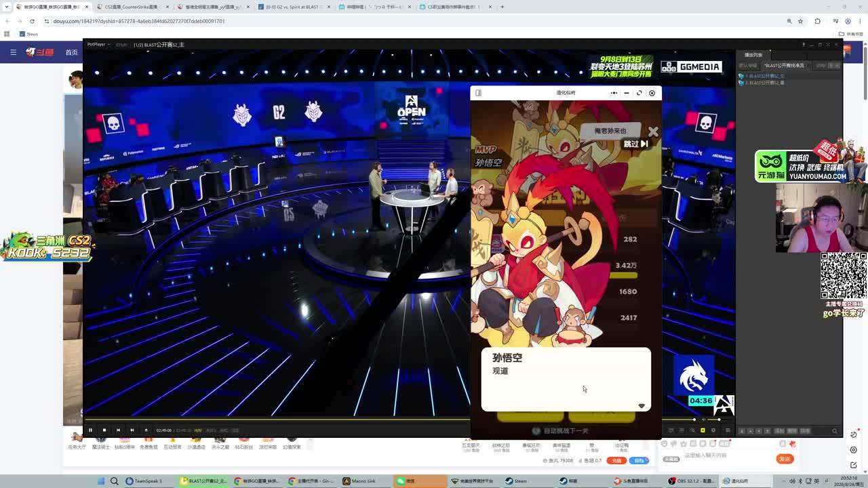Toggle 自动挑战下一关 auto-challenge option
868x488 pixels.
tap(561, 431)
